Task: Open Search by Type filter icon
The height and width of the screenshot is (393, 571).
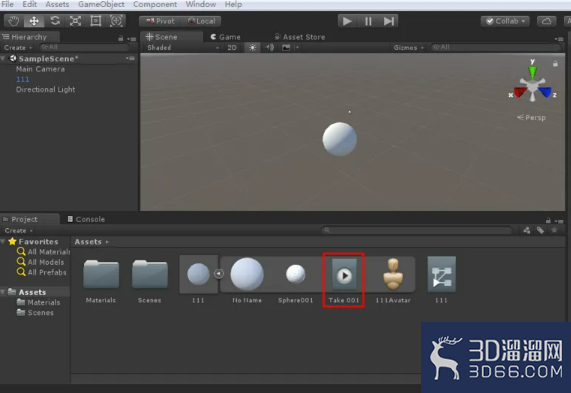Action: [x=527, y=230]
